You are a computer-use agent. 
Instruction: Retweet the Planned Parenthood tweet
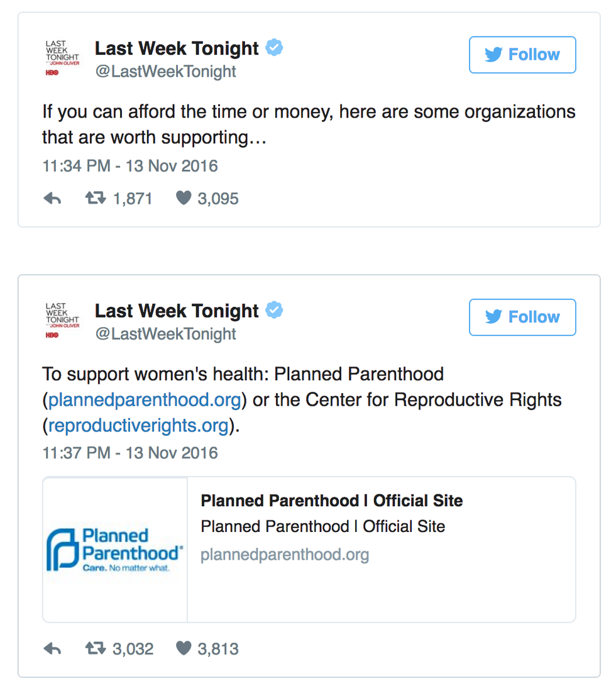[96, 649]
